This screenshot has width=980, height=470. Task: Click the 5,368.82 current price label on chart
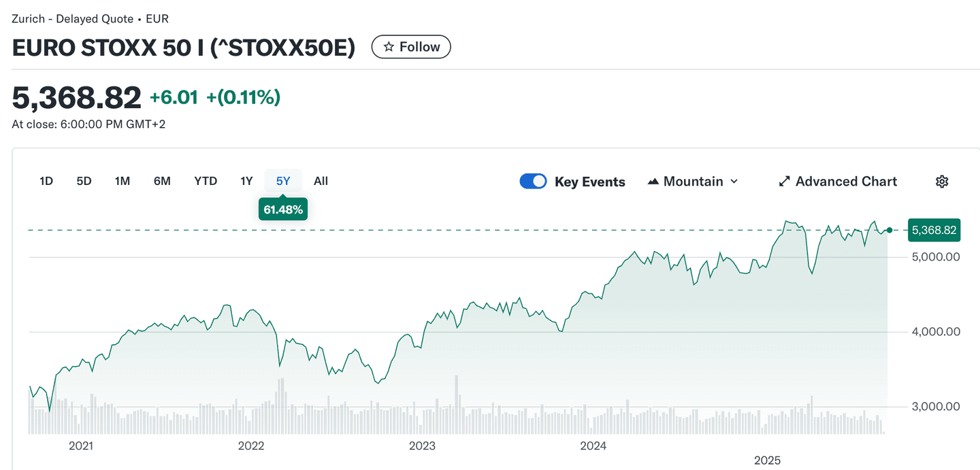coord(934,230)
